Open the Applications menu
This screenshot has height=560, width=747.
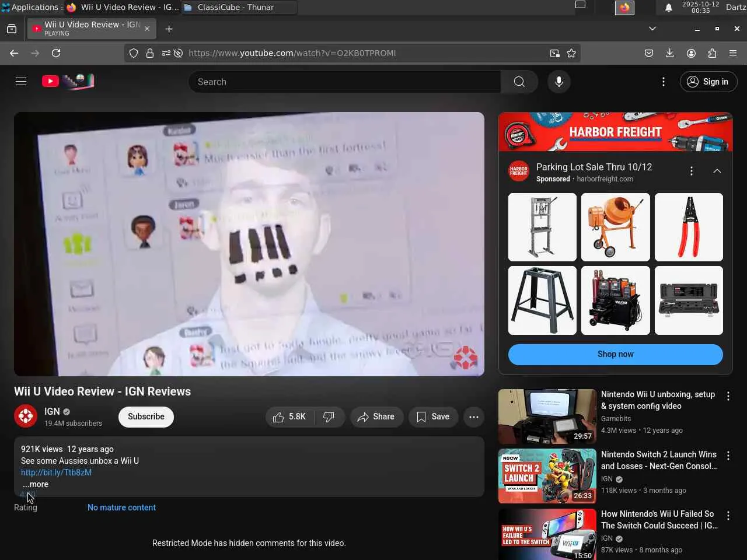point(30,7)
